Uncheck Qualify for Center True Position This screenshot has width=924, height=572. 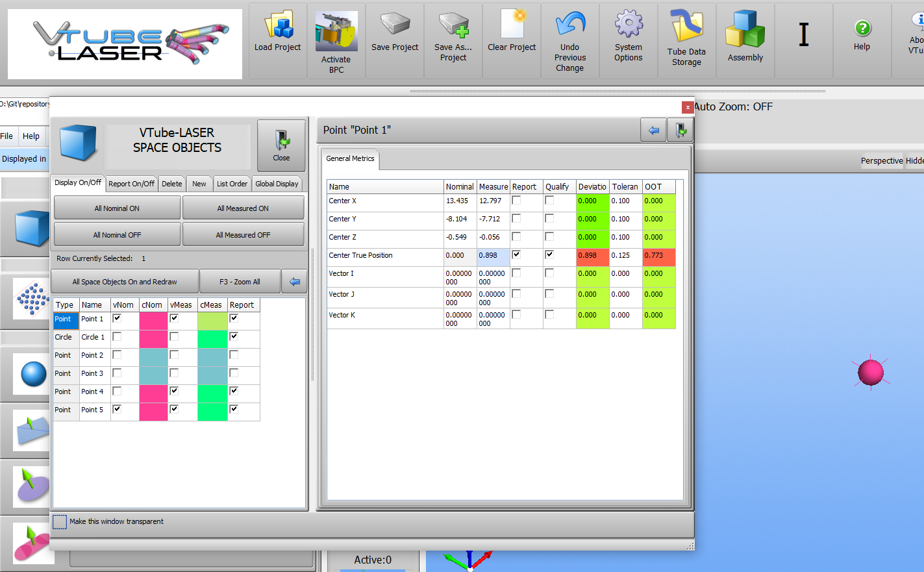[549, 255]
